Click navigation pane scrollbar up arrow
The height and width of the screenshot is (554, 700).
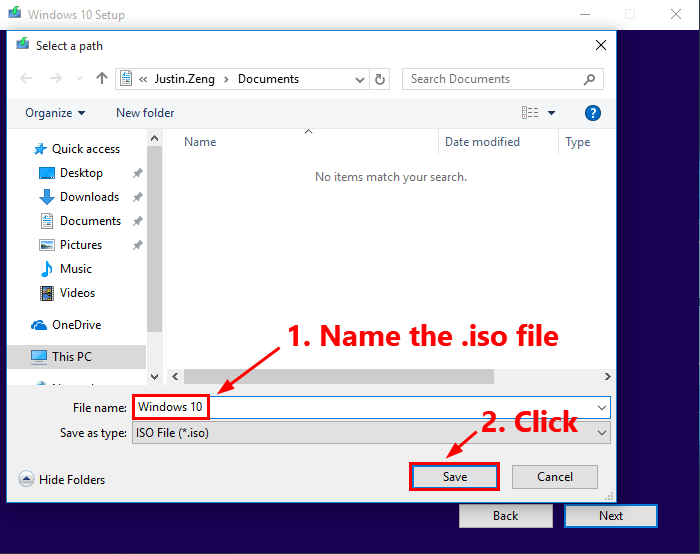[x=154, y=138]
